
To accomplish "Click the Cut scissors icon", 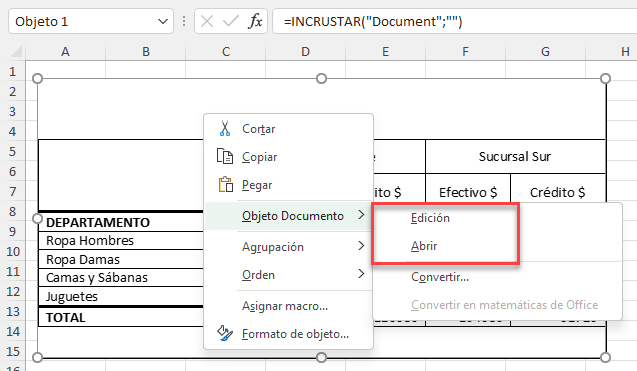I will [x=225, y=128].
